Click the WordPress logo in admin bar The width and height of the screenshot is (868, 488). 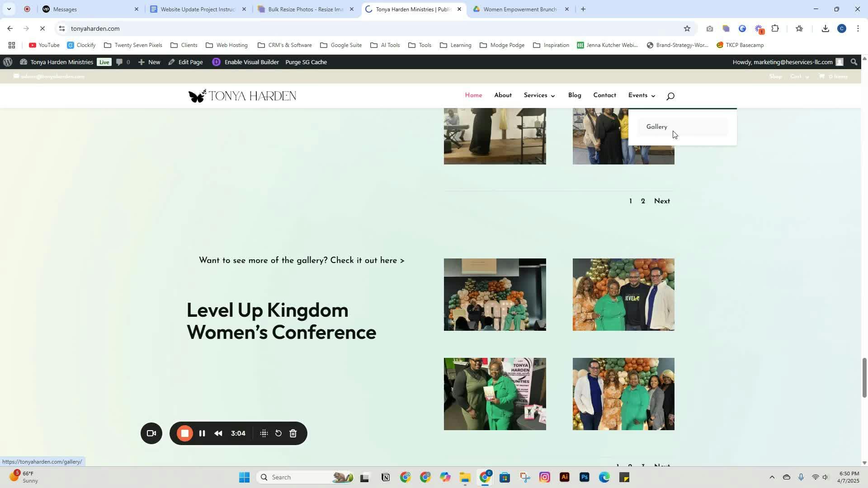[x=7, y=62]
